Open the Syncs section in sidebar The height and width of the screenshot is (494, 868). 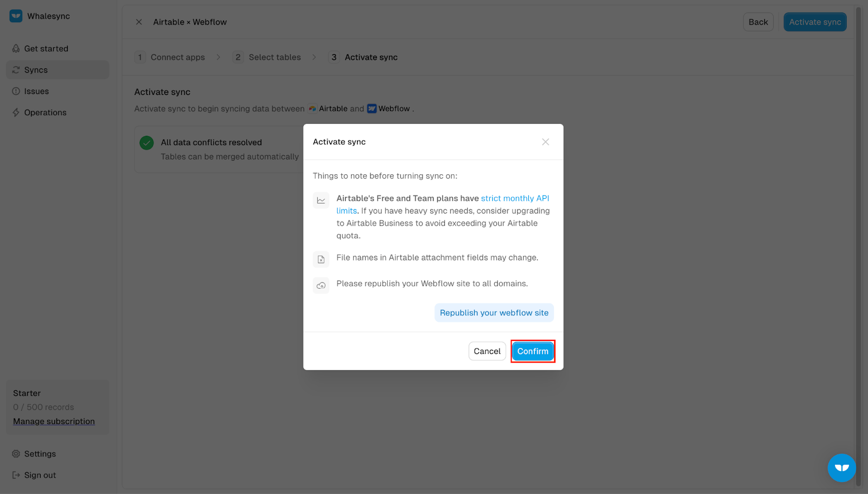coord(58,70)
